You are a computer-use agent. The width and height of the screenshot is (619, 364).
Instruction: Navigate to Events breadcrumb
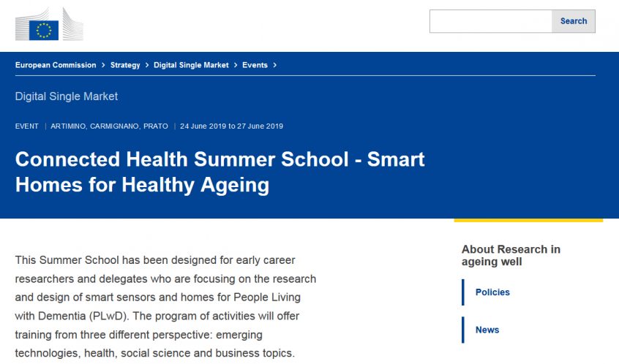[x=255, y=65]
